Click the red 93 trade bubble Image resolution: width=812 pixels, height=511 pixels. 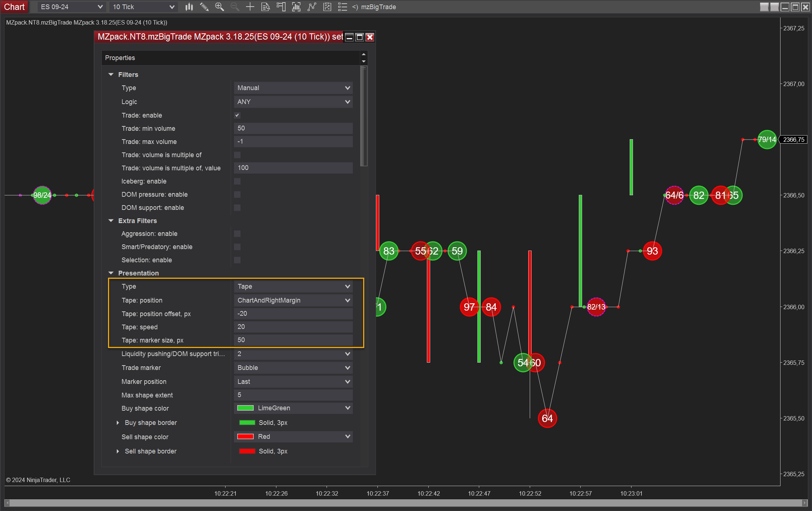click(652, 251)
